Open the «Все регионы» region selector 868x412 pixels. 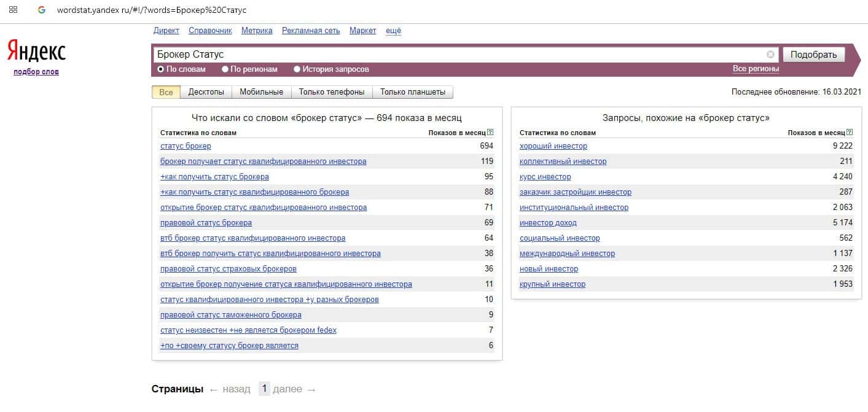pyautogui.click(x=756, y=69)
